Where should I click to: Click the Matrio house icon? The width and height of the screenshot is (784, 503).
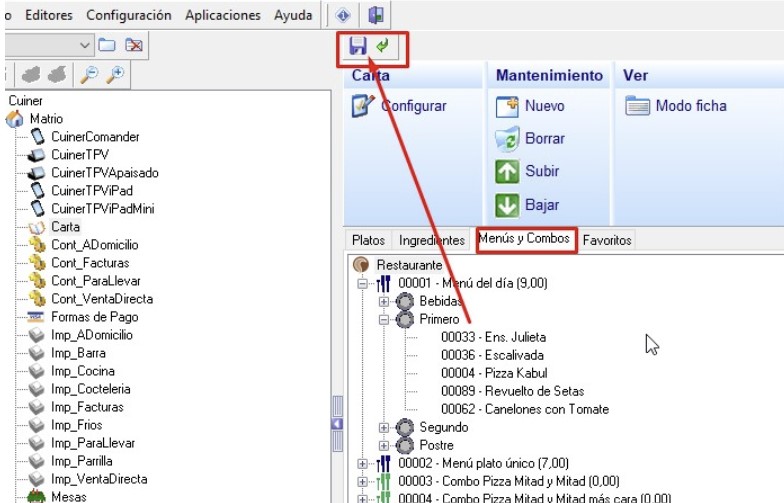(x=14, y=119)
